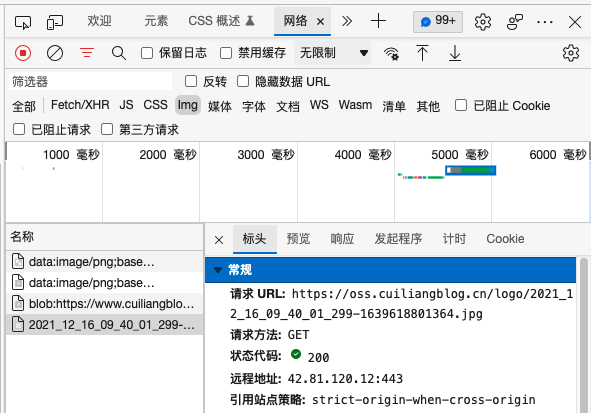Open the 99+ issues counter button

(x=438, y=21)
